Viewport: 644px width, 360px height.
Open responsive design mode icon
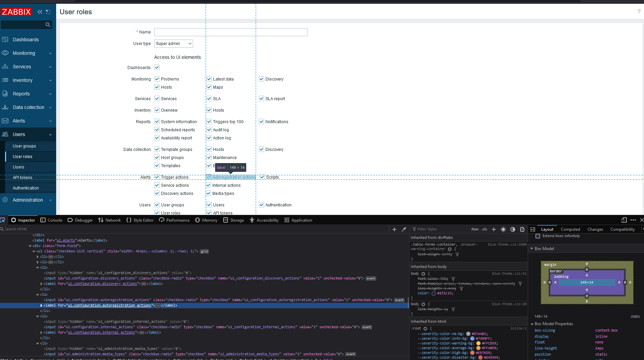tap(624, 220)
